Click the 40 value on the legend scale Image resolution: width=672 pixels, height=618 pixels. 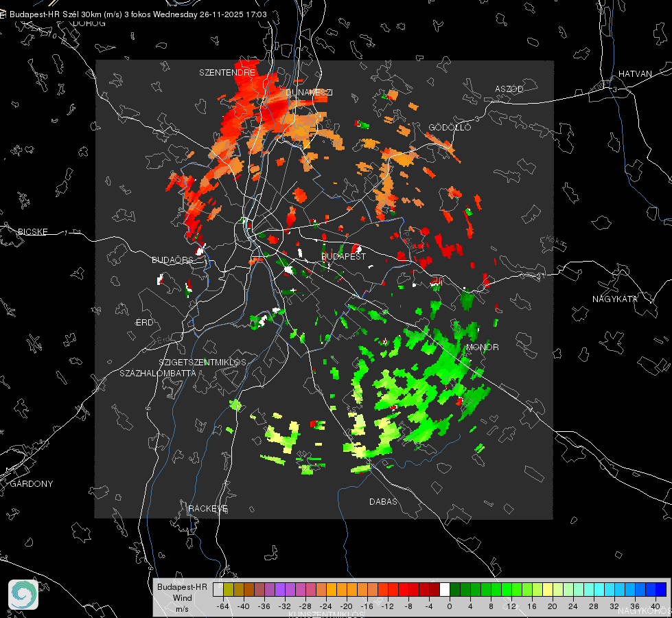[x=656, y=606]
